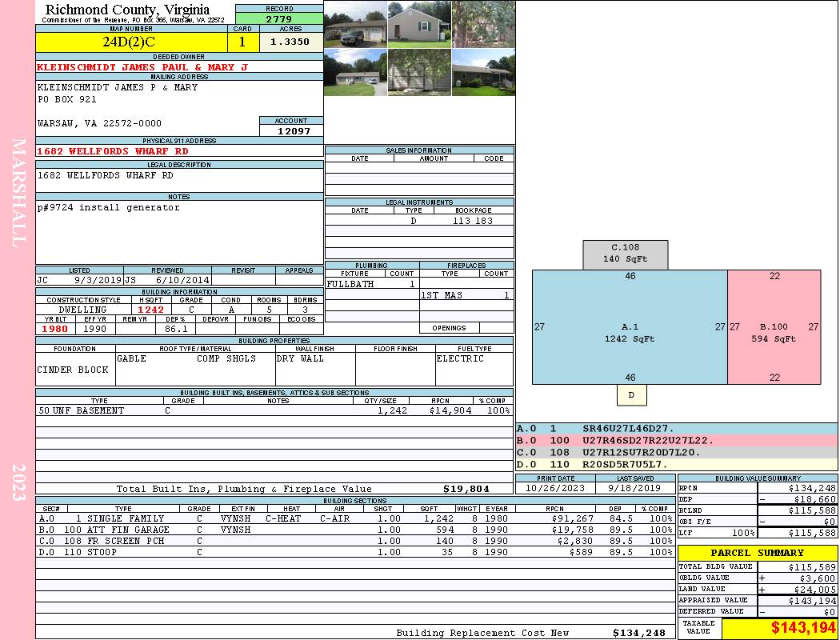Select effective year 1990 under EFF YR

[x=95, y=329]
